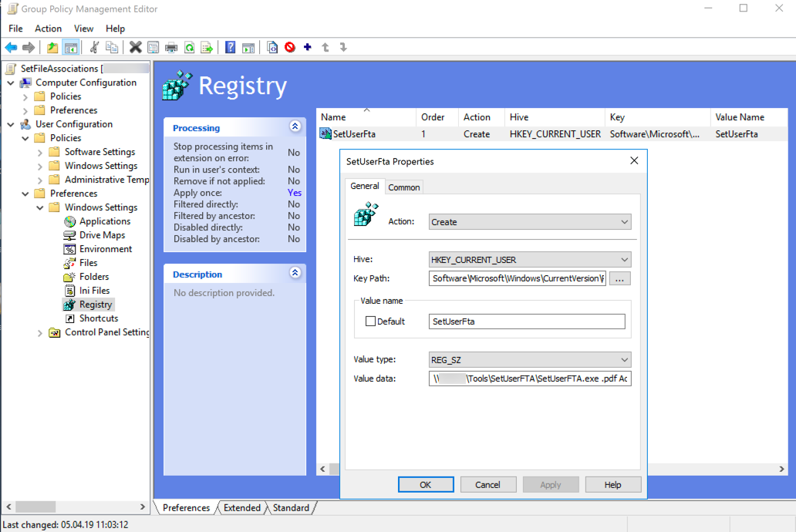The height and width of the screenshot is (532, 796).
Task: Open the View menu
Action: click(x=83, y=29)
